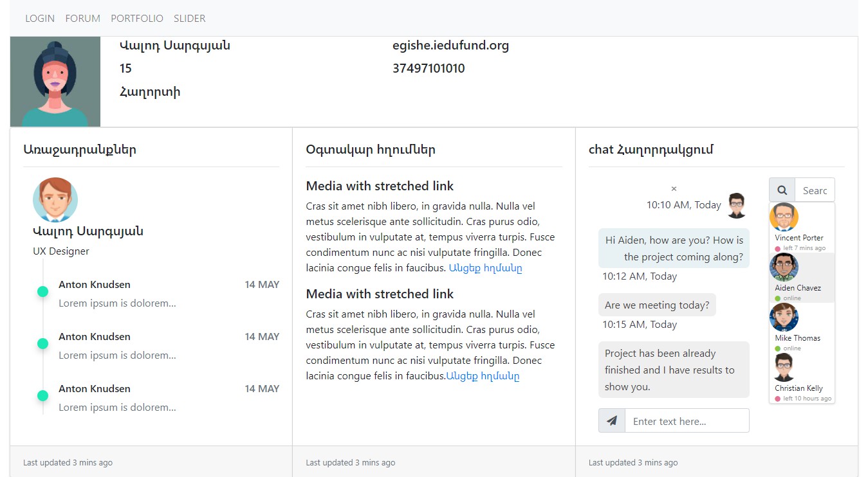This screenshot has height=477, width=868.
Task: Click the large profile picture at top left
Action: tap(55, 82)
